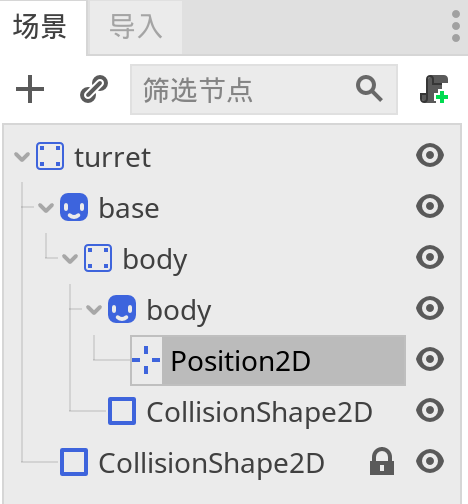
Task: Open the three-dot scene dock menu
Action: coord(456,26)
